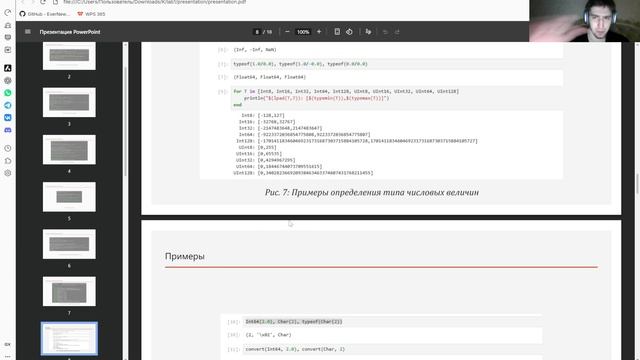Click the undo icon in PDF toolbar
The image size is (640, 360).
point(385,31)
